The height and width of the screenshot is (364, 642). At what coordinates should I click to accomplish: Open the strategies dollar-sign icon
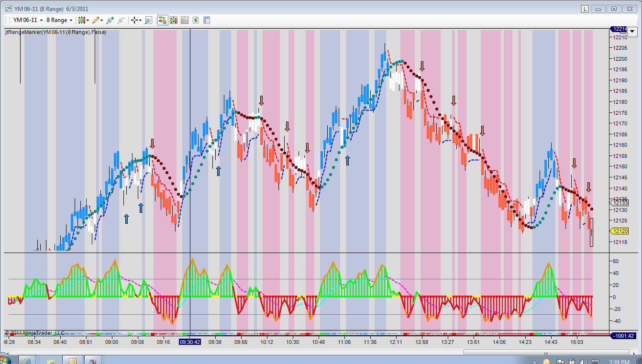click(196, 20)
